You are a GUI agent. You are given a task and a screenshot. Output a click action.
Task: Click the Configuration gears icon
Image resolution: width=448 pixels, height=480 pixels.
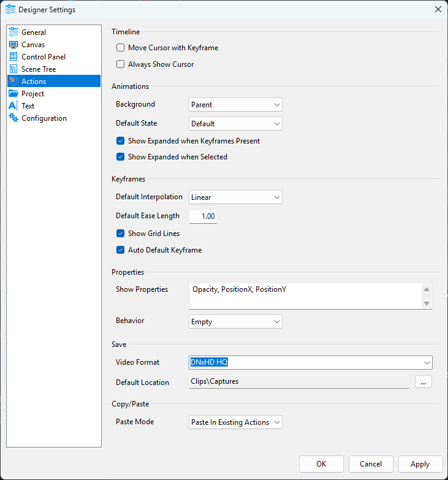(13, 118)
